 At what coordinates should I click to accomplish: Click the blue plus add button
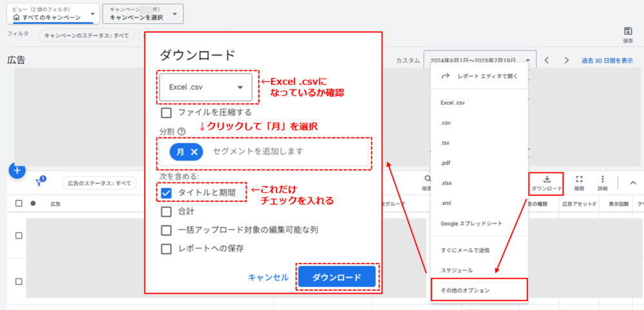point(17,171)
